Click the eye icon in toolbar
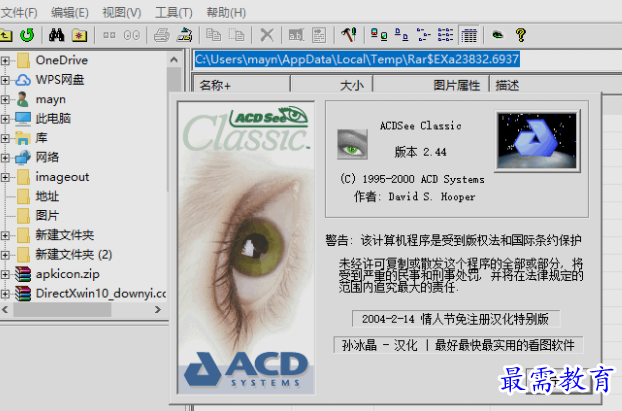622x411 pixels. [x=497, y=35]
